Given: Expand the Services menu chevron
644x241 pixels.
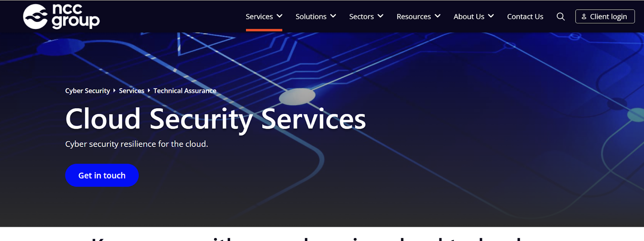Looking at the screenshot, I should pos(279,16).
